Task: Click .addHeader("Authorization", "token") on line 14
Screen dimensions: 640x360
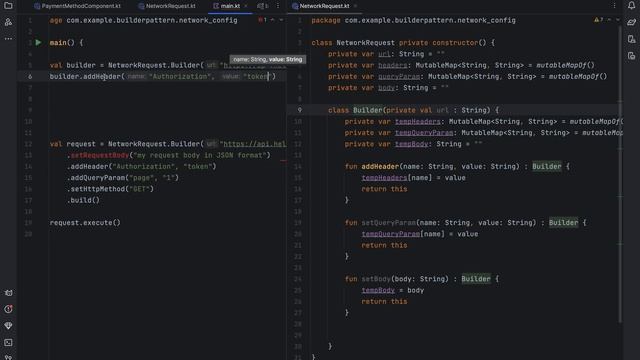Action: 142,167
